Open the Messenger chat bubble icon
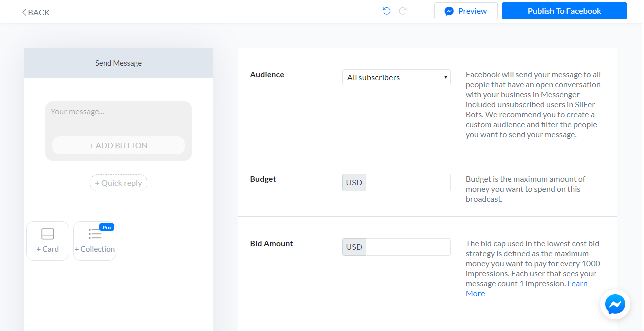Screen dimensions: 644x331 tap(615, 304)
